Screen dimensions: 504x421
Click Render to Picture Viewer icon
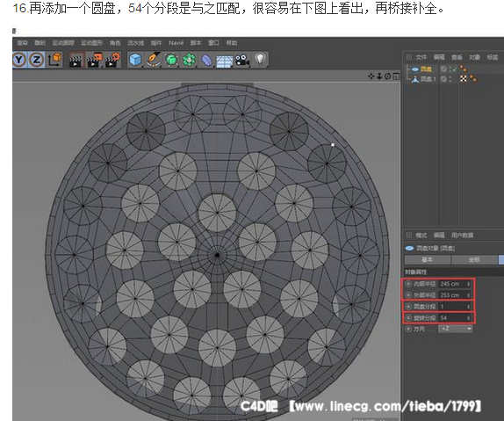click(94, 60)
